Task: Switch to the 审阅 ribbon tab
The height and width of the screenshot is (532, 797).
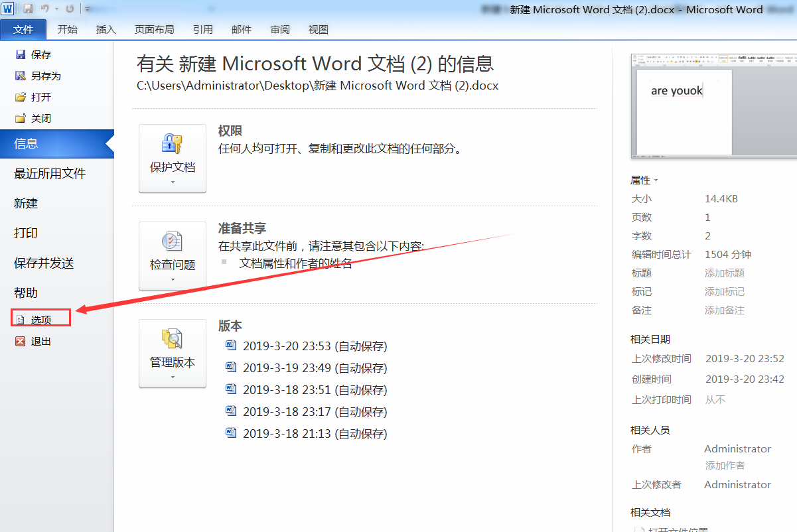Action: (x=279, y=29)
